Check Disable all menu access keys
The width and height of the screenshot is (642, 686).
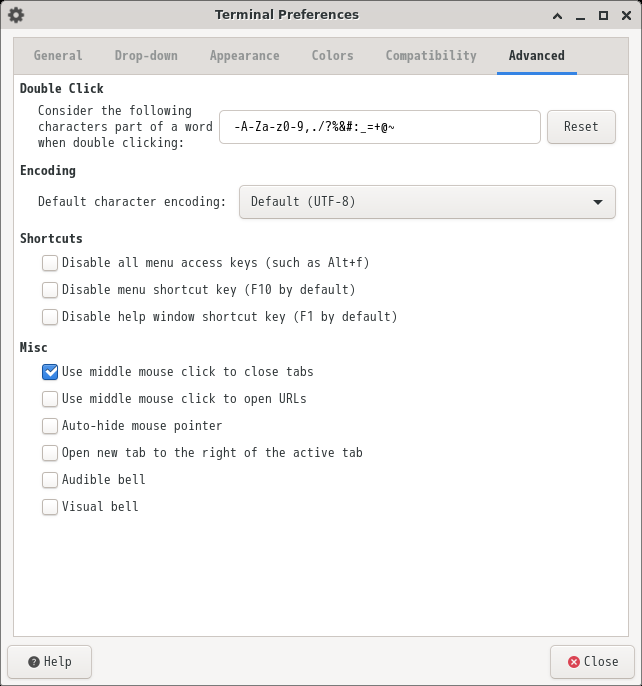click(50, 263)
